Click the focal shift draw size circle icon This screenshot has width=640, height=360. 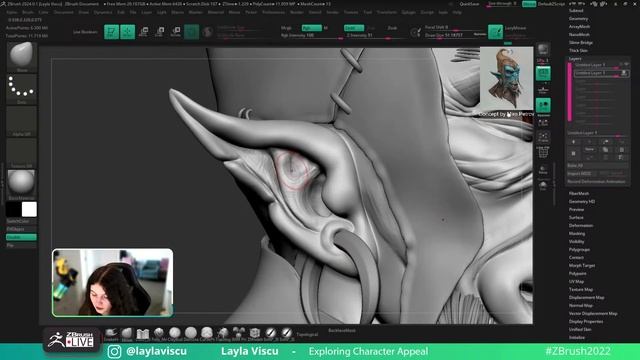415,32
